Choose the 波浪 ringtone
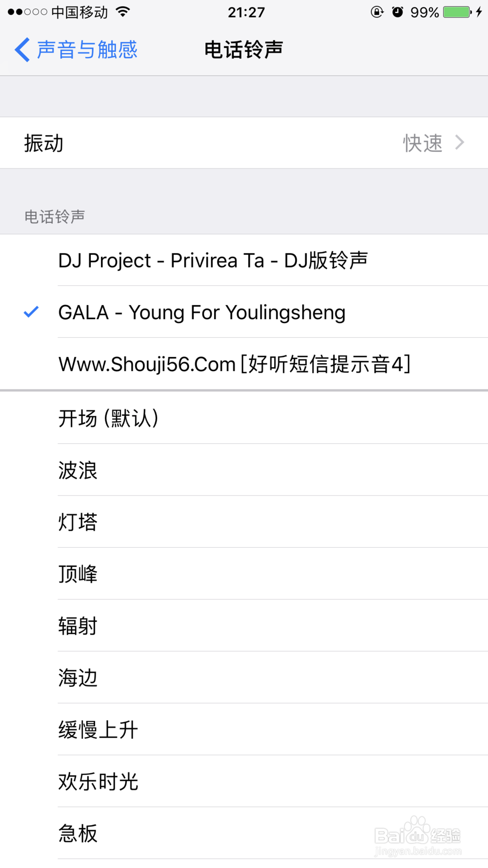The image size is (488, 868). [x=78, y=470]
